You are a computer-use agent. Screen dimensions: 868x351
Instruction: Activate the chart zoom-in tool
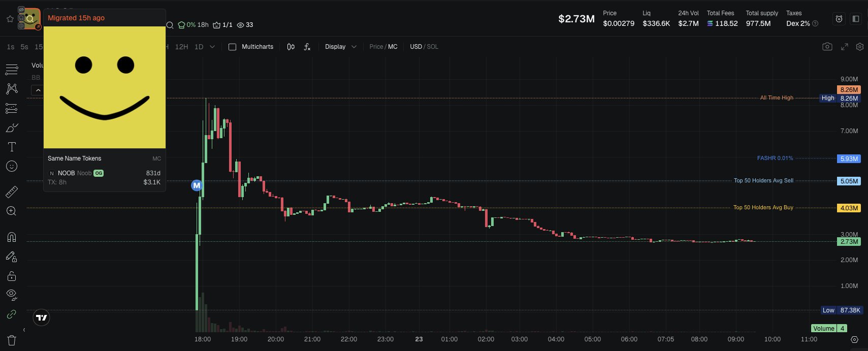click(12, 211)
